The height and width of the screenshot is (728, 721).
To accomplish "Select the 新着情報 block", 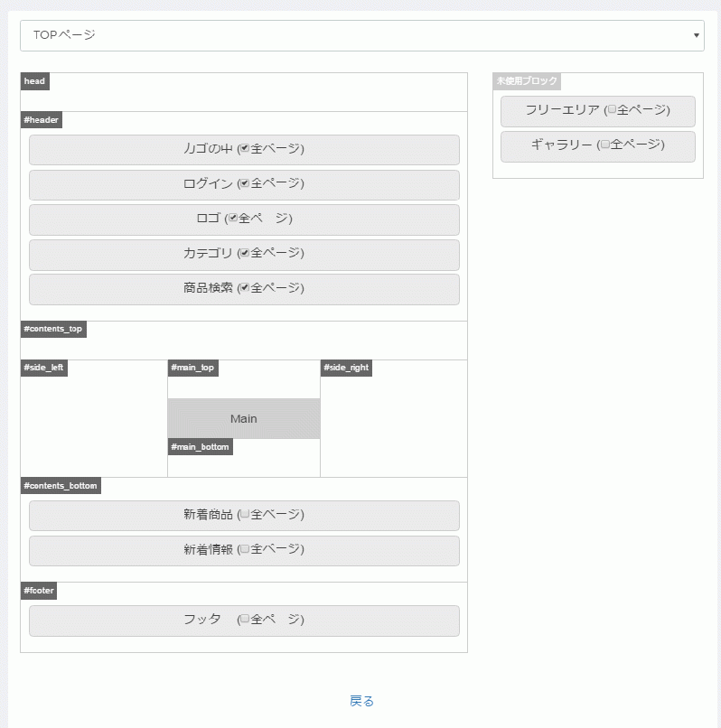I will 244,551.
